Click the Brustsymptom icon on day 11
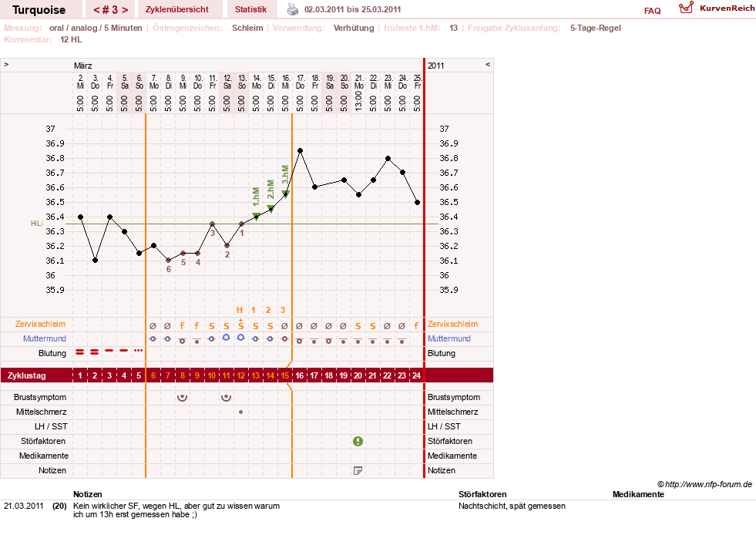 tap(226, 398)
